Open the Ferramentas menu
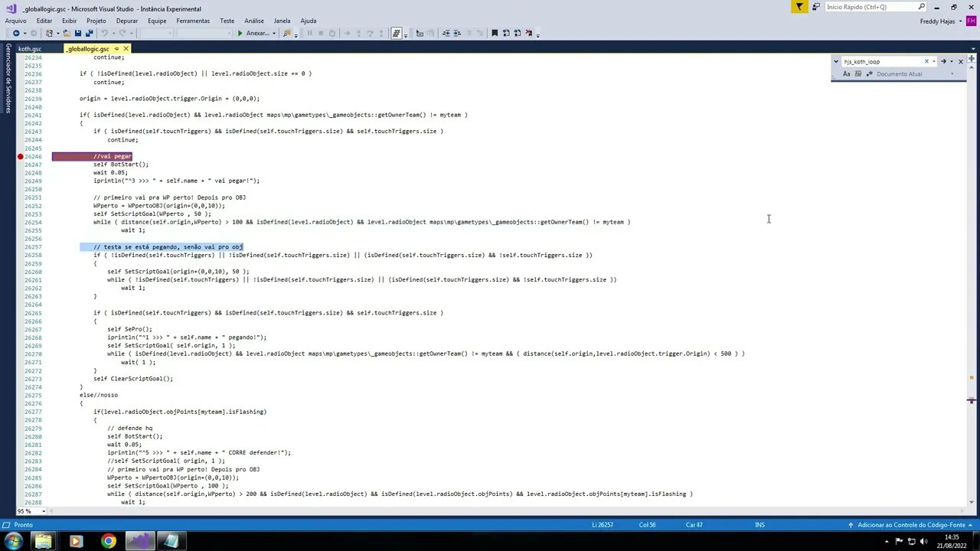 click(x=193, y=21)
